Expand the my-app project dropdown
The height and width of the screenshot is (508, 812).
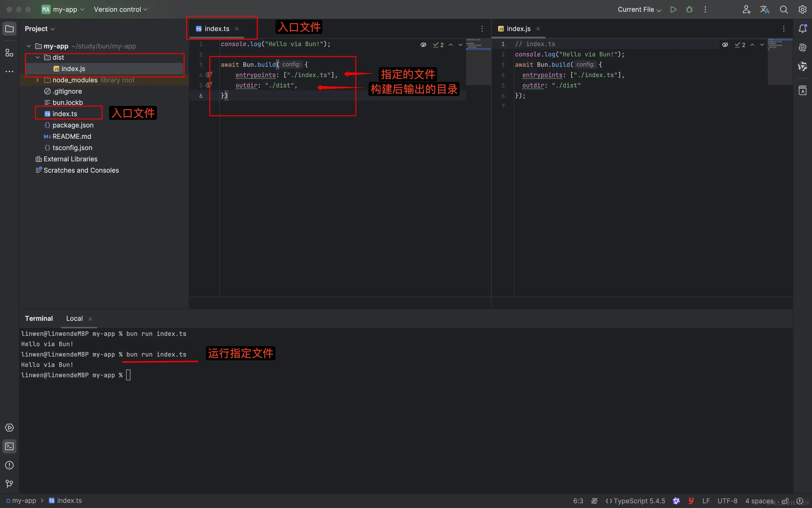tap(63, 9)
